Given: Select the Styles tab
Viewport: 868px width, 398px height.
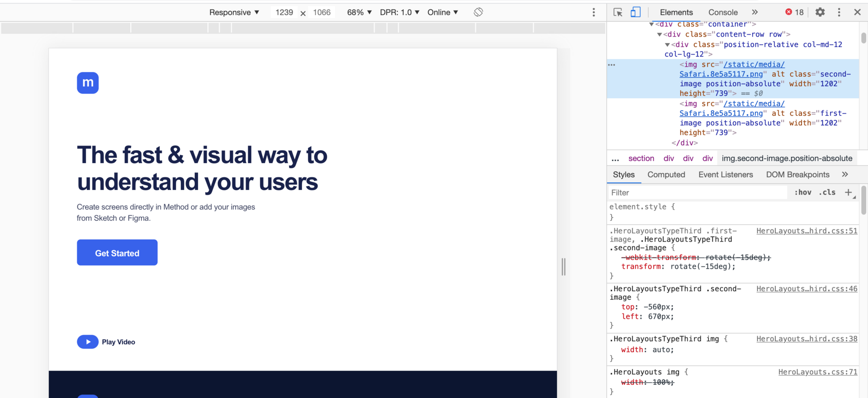Looking at the screenshot, I should (x=624, y=175).
